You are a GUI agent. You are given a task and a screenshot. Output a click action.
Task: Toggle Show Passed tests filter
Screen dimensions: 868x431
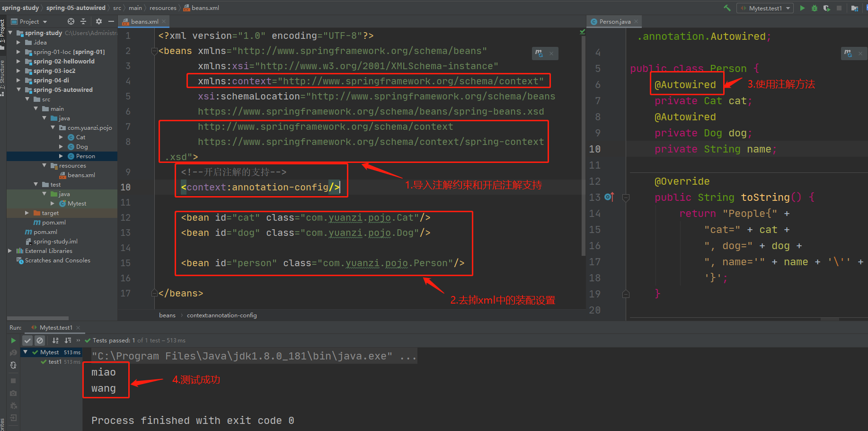(27, 341)
